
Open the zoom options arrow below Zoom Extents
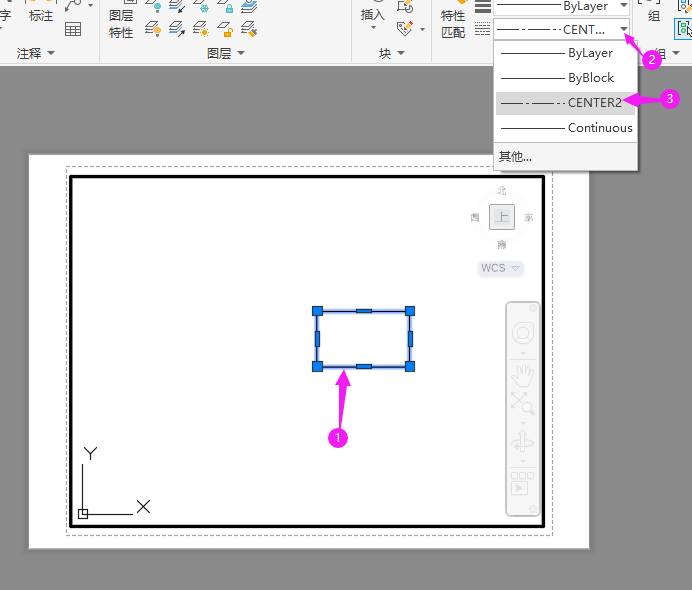point(523,423)
